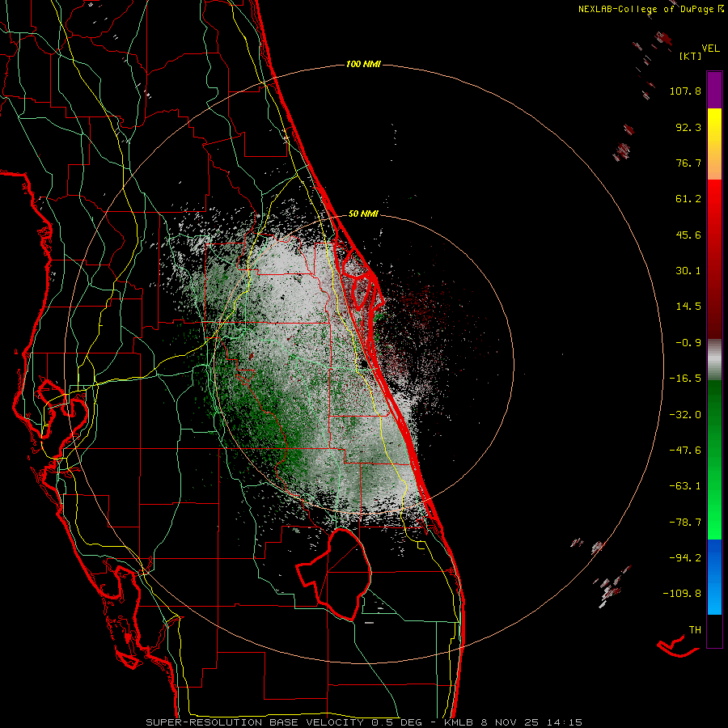This screenshot has width=728, height=728.
Task: Click the 100 NMI range ring label
Action: 363,64
